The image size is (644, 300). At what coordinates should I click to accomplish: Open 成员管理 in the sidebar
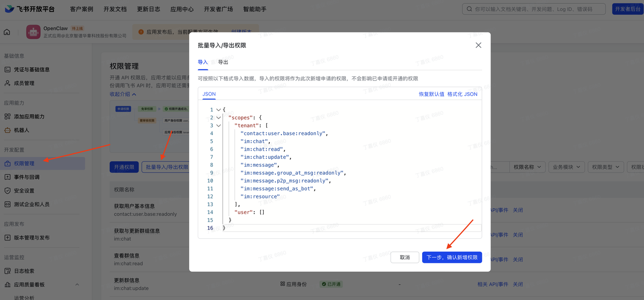click(x=24, y=83)
